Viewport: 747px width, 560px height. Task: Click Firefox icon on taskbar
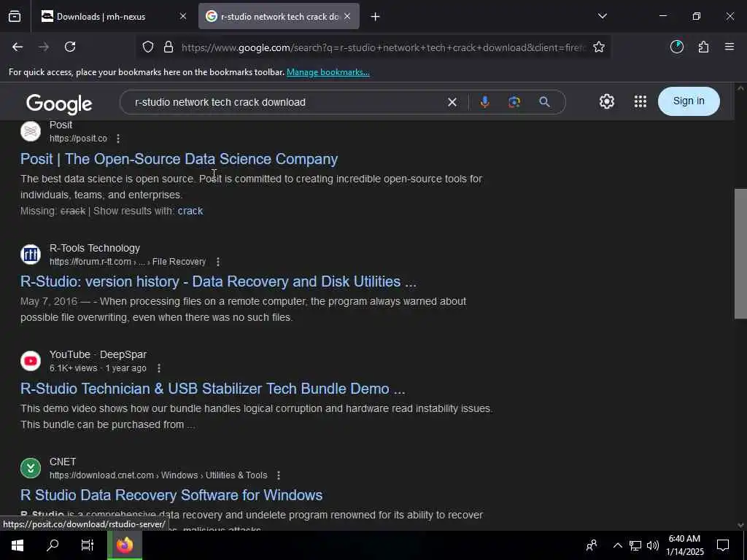(125, 545)
